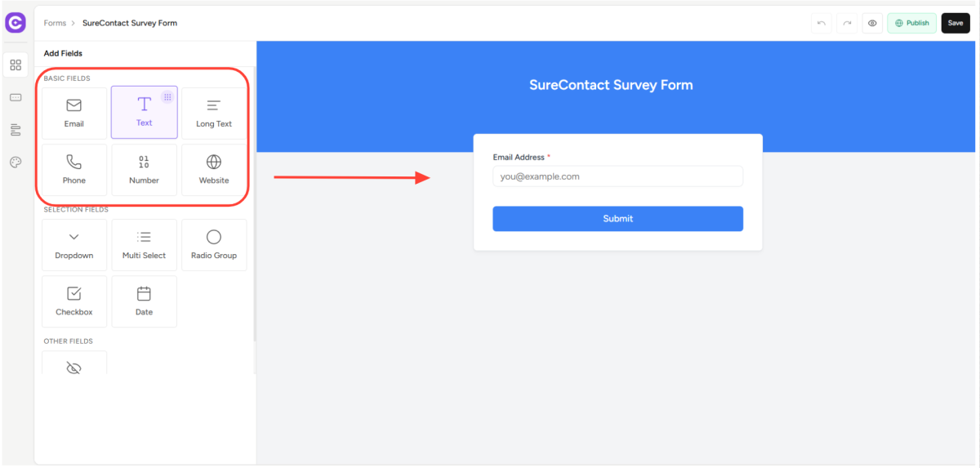This screenshot has width=980, height=468.
Task: Add the Number field tile
Action: pos(144,170)
